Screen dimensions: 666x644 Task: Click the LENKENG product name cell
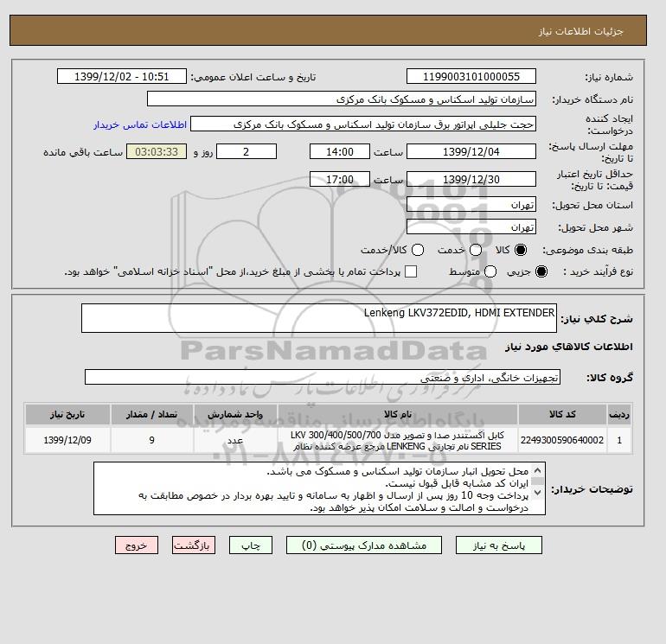click(x=398, y=440)
